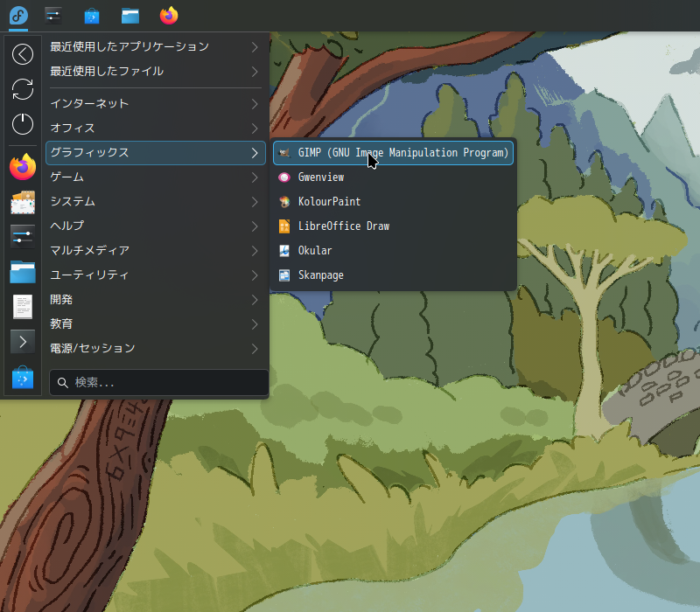Expand 最近使用したファイル submenu
This screenshot has width=700, height=612.
coord(156,72)
